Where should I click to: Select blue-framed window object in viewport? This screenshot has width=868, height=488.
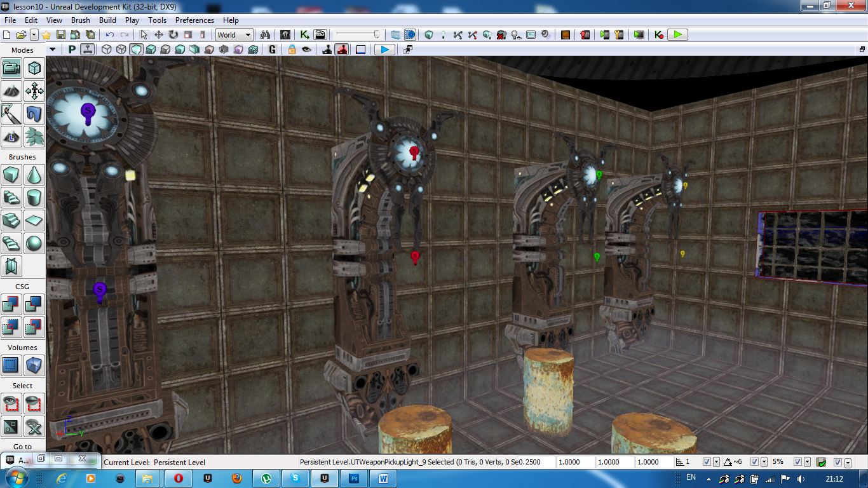click(x=811, y=247)
